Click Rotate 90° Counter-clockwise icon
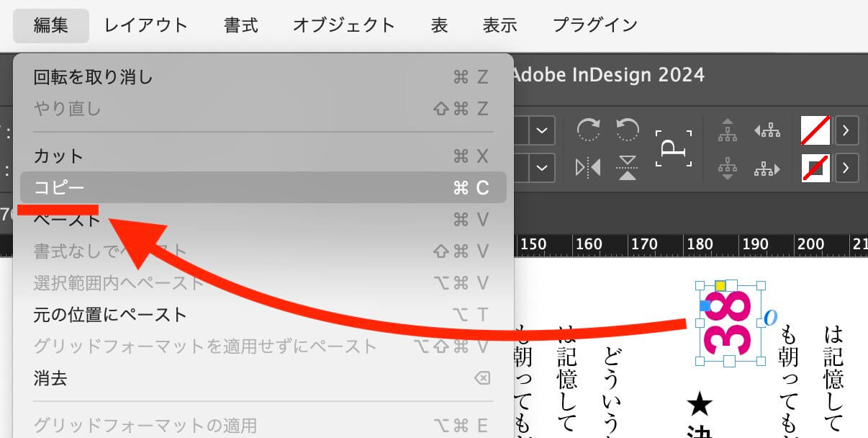Image resolution: width=868 pixels, height=438 pixels. pos(628,130)
